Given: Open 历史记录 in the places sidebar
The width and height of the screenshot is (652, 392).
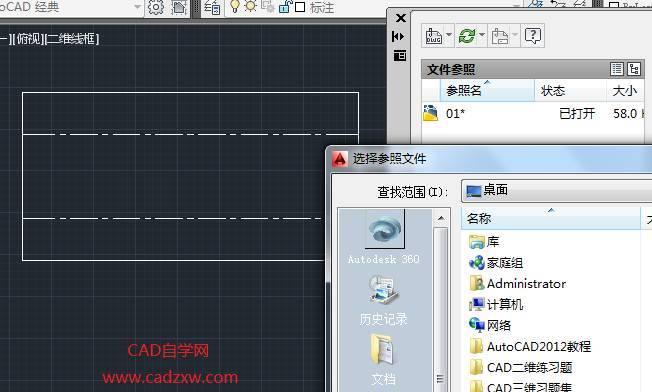Looking at the screenshot, I should pyautogui.click(x=383, y=300).
